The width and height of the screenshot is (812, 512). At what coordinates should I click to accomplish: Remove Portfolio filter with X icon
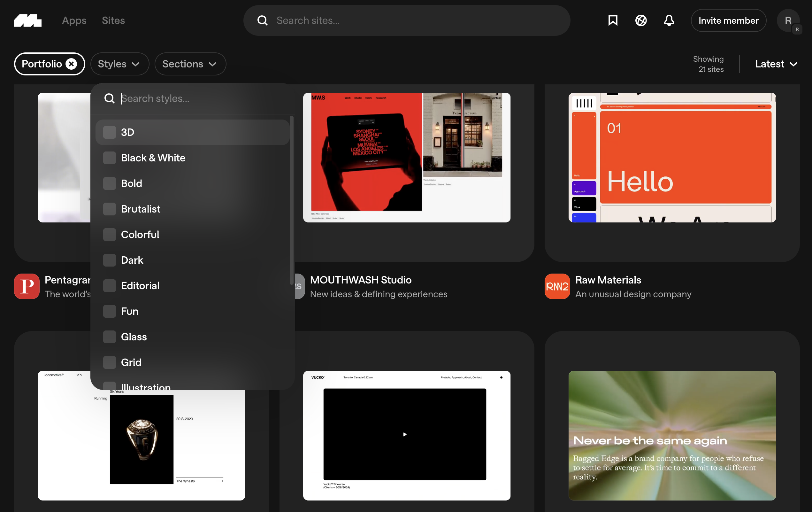[71, 64]
